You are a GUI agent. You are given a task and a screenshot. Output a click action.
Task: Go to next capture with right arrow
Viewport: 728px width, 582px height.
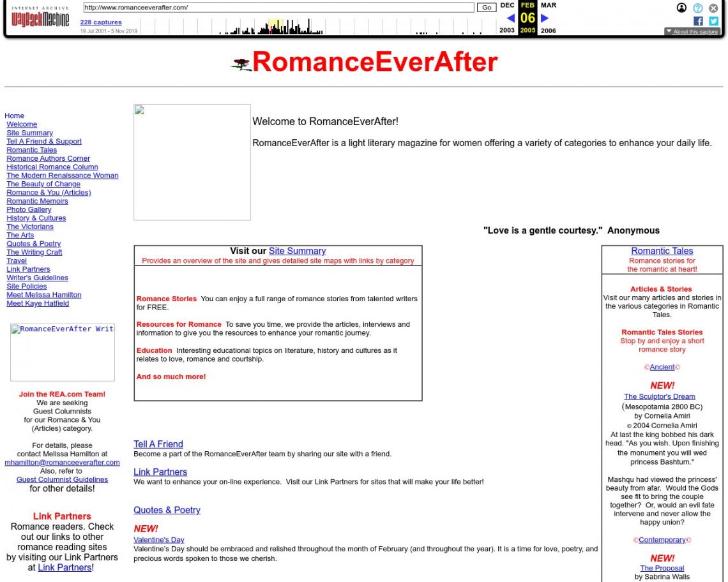coord(545,18)
